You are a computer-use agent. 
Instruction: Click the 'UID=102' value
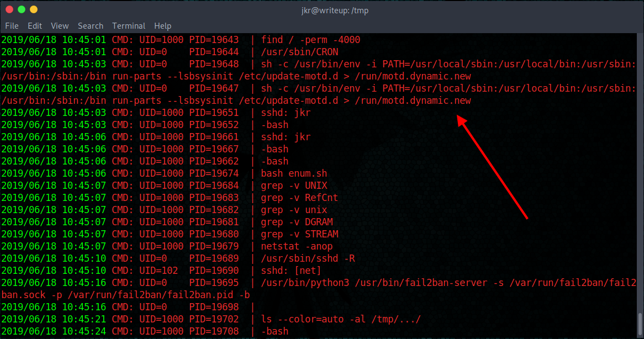tap(159, 271)
